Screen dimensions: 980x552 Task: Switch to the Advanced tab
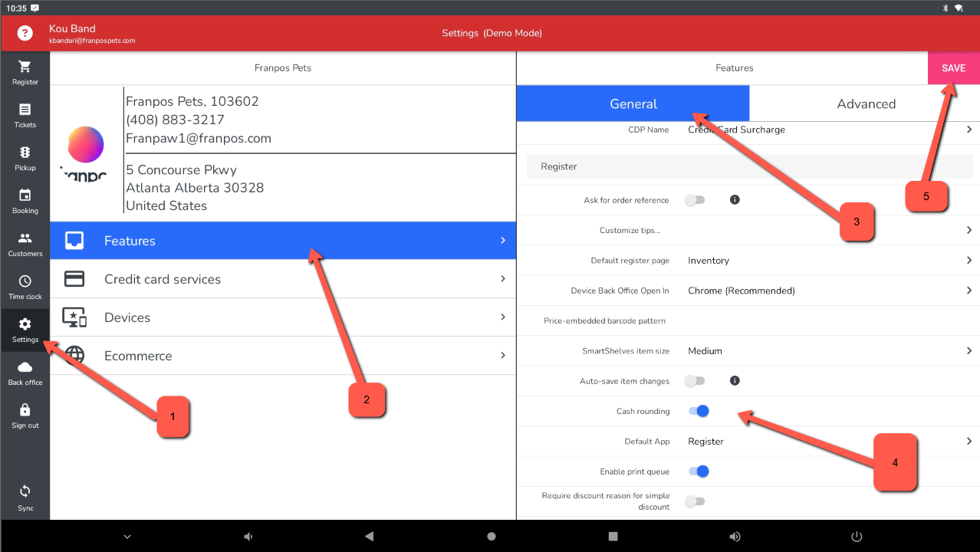tap(865, 103)
